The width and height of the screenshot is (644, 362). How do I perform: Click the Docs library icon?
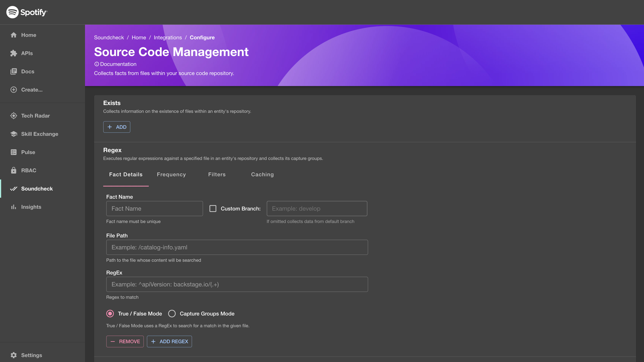pos(13,72)
